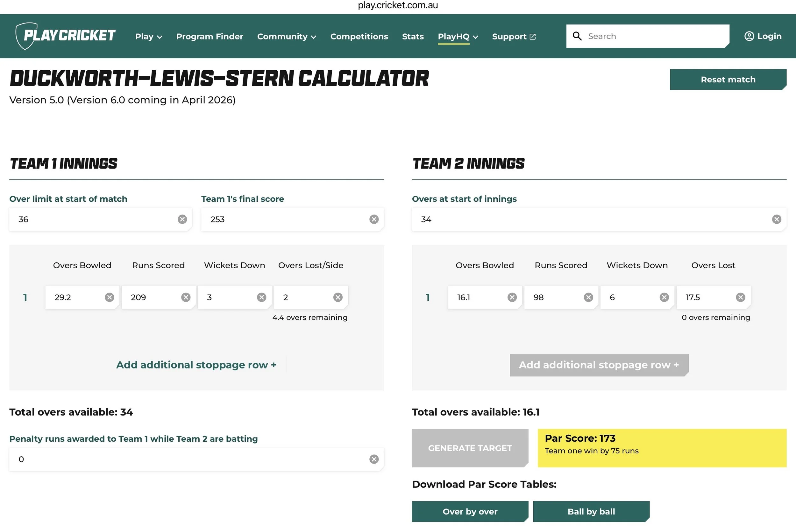
Task: Clear the Over limit at start field
Action: click(x=182, y=219)
